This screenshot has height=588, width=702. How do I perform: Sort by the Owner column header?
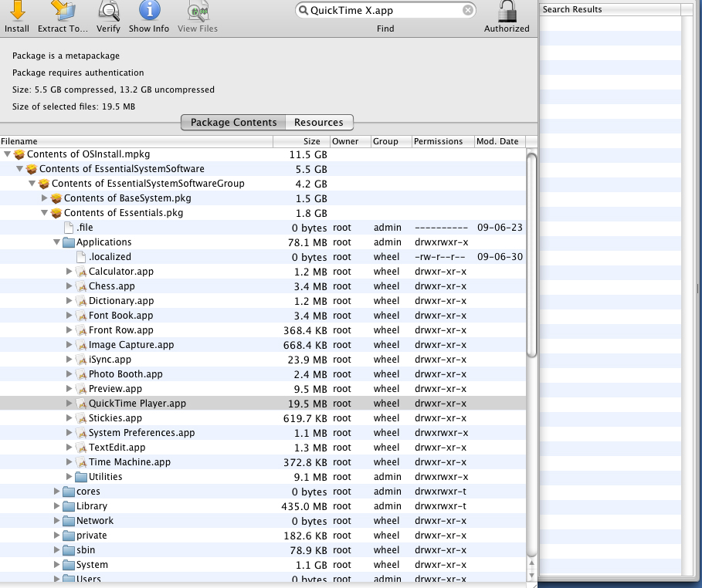tap(350, 141)
